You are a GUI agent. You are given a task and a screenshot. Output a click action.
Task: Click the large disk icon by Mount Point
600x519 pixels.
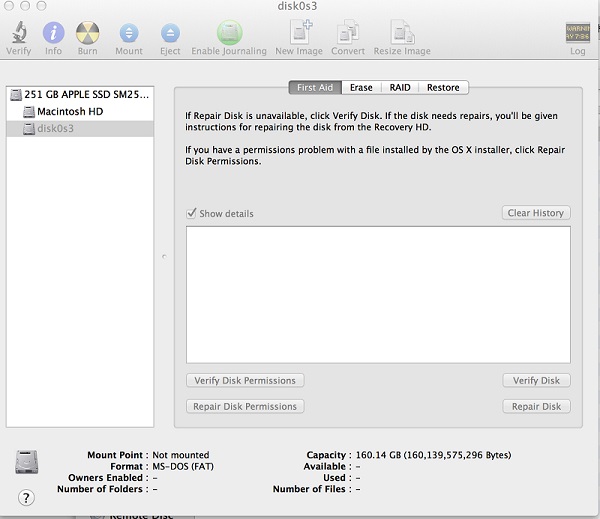(x=26, y=462)
